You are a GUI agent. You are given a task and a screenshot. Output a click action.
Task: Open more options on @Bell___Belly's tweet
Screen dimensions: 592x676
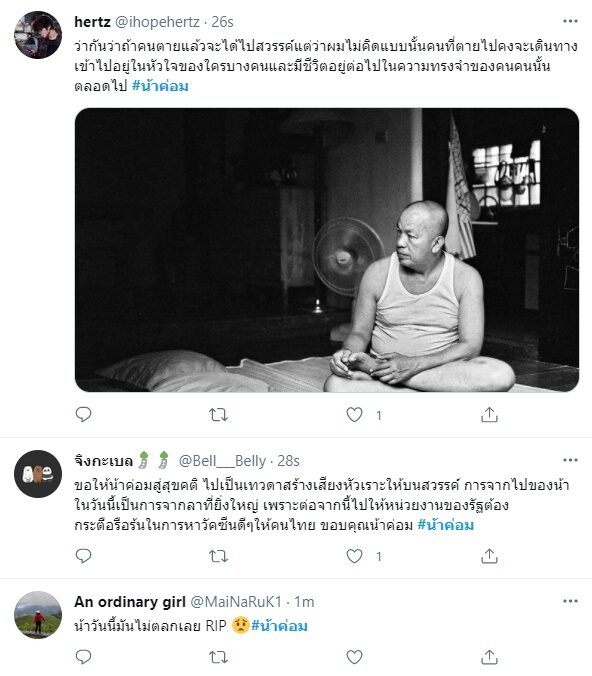pos(570,460)
